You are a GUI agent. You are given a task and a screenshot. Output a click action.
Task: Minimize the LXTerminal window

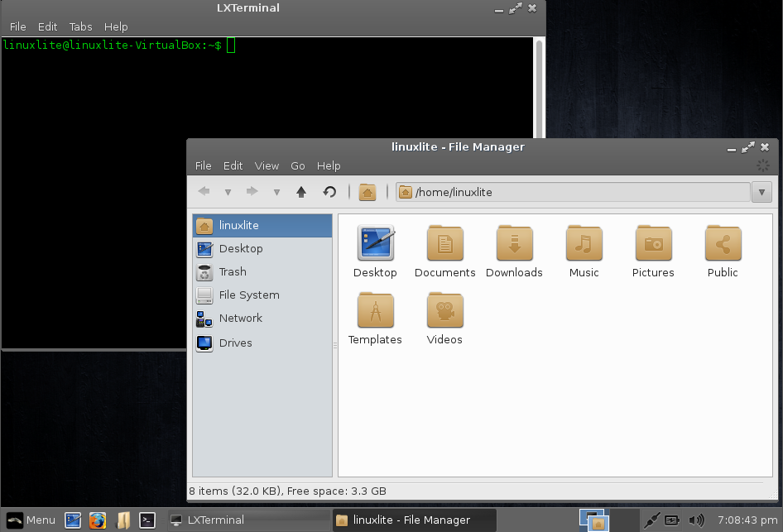[499, 9]
